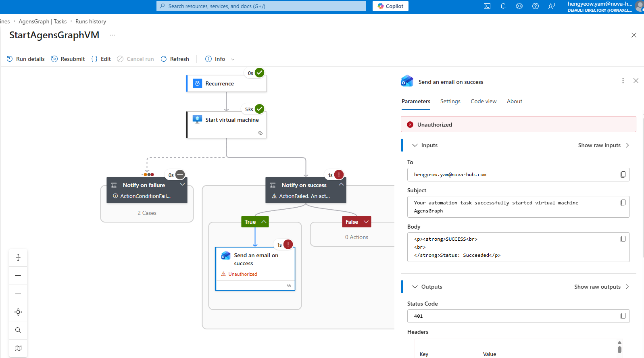This screenshot has height=358, width=644.
Task: Click Show raw outputs link
Action: pos(601,287)
